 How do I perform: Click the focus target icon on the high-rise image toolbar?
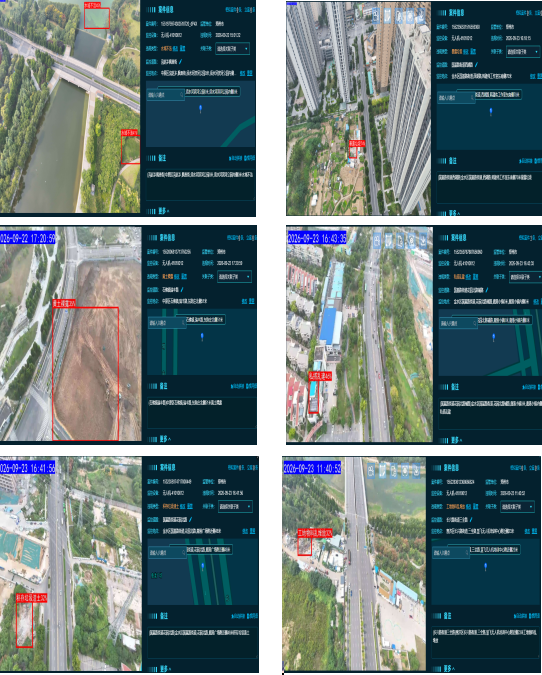pyautogui.click(x=409, y=16)
